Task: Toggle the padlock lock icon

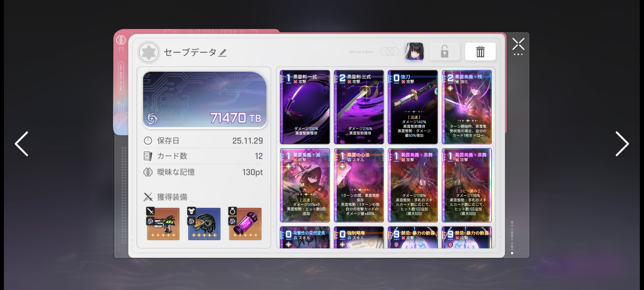Action: [x=444, y=51]
